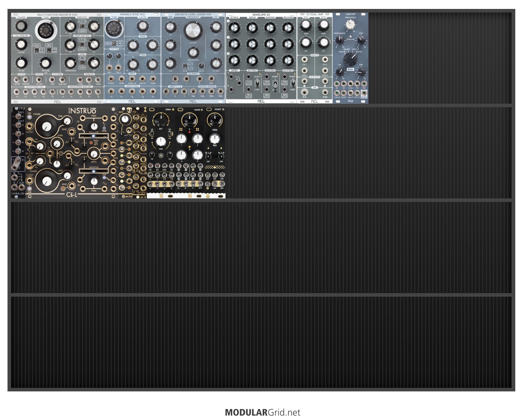Click the SYNC CV input jack
Image resolution: width=526 pixels, height=420 pixels.
(133, 79)
